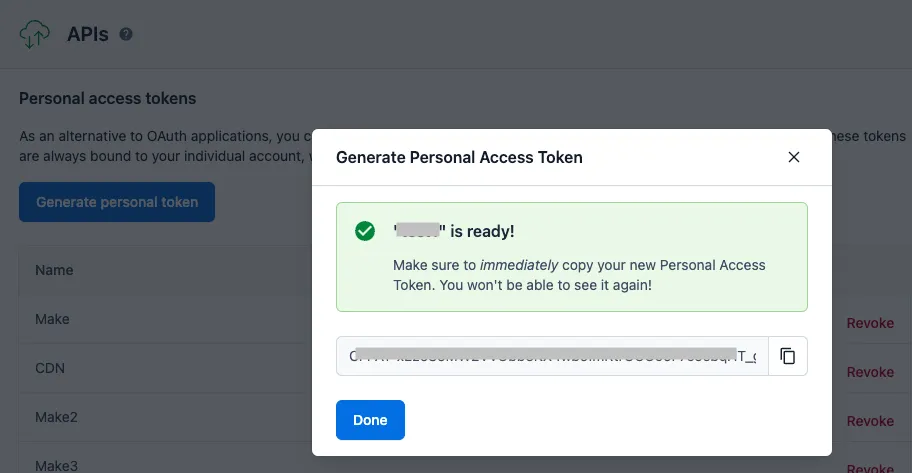
Task: Select the Make3 token row name
Action: [x=56, y=465]
